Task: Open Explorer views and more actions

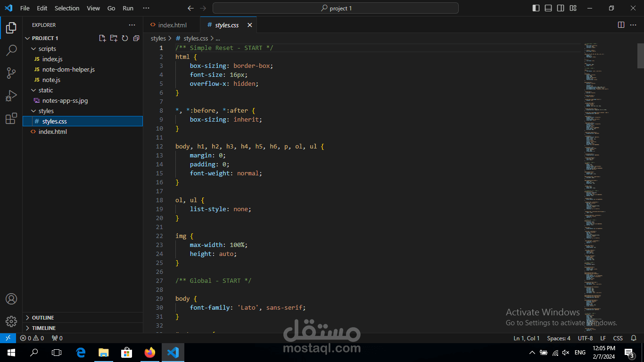Action: pos(132,25)
